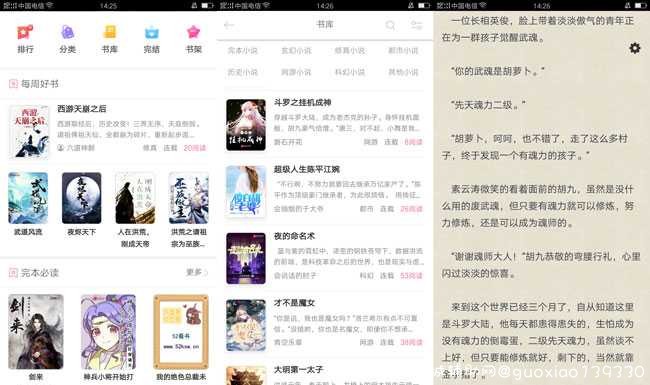This screenshot has width=650, height=385.
Task: Tap the reader line 你的武魂是胡萝卜
Action: click(498, 71)
